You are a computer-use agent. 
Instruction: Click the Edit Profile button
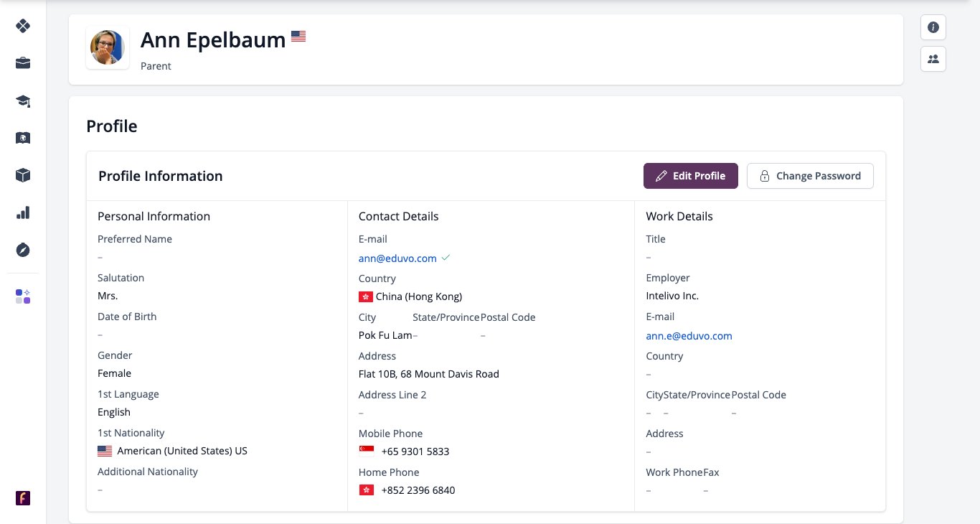pyautogui.click(x=691, y=176)
